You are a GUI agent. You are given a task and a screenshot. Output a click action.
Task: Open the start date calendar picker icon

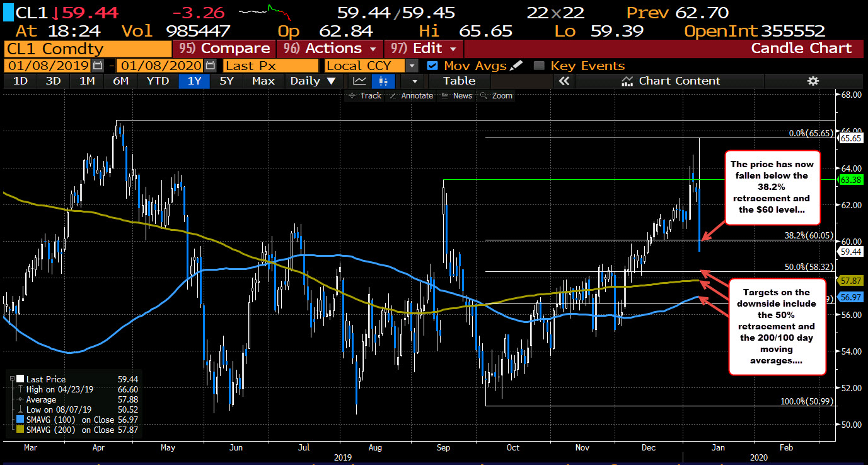point(98,66)
